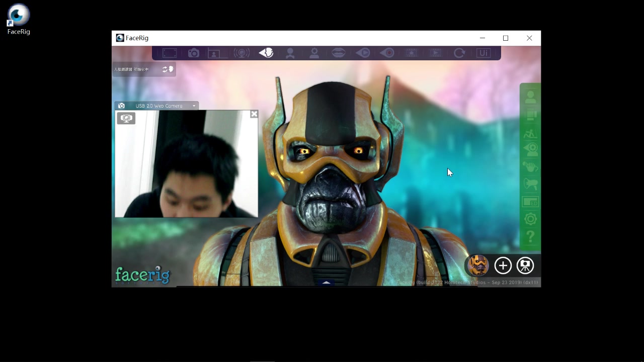Toggle face tracking in top toolbar
Image resolution: width=644 pixels, height=362 pixels.
(266, 53)
